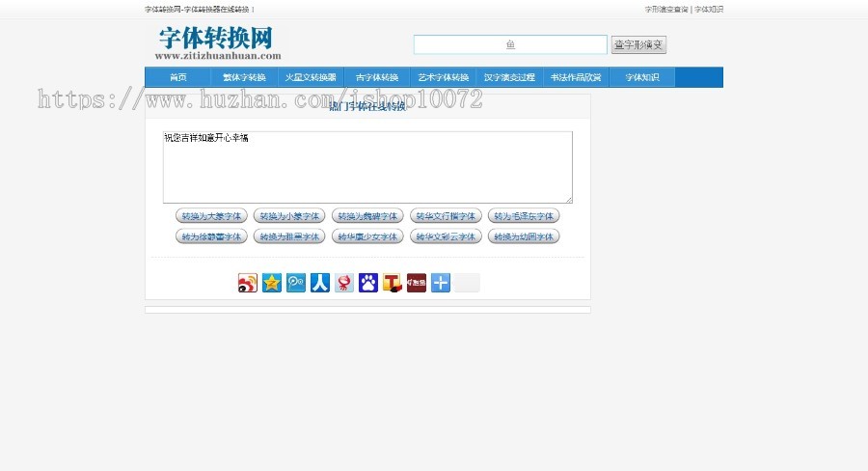
Task: Share to QQ Zone star icon
Action: tap(272, 283)
